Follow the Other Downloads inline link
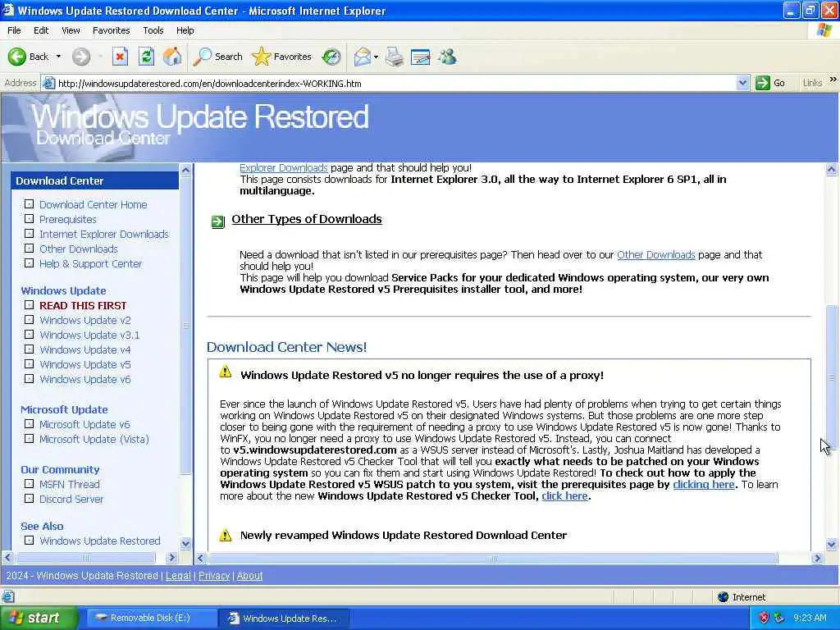 655,255
